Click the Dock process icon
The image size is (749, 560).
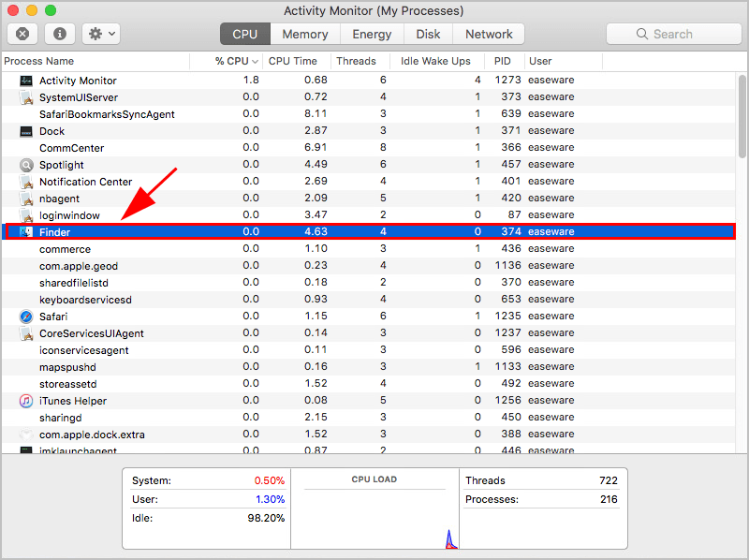tap(26, 131)
